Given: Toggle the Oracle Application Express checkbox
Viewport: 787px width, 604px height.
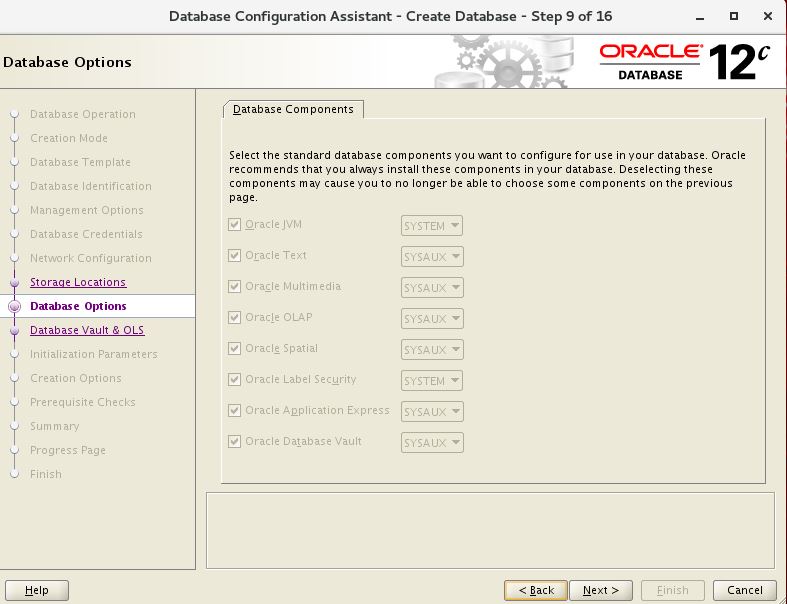Looking at the screenshot, I should (234, 411).
